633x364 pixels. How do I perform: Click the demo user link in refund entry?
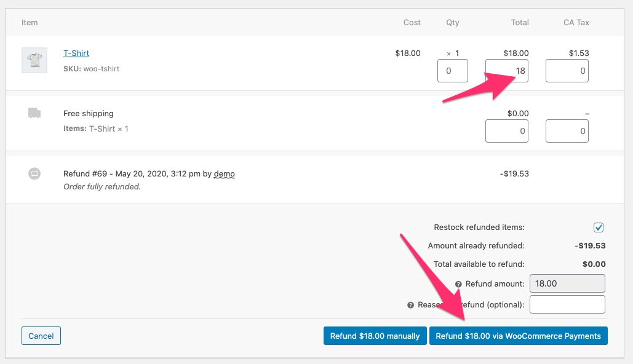[x=225, y=173]
